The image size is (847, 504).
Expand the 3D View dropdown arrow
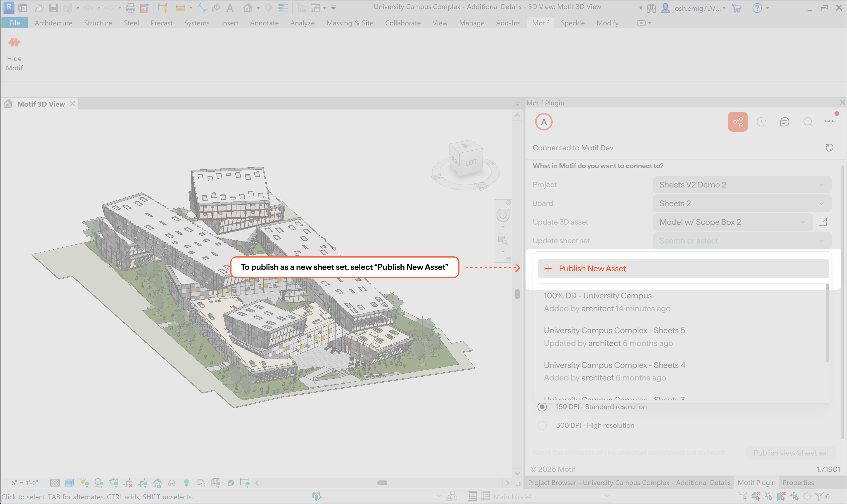258,8
